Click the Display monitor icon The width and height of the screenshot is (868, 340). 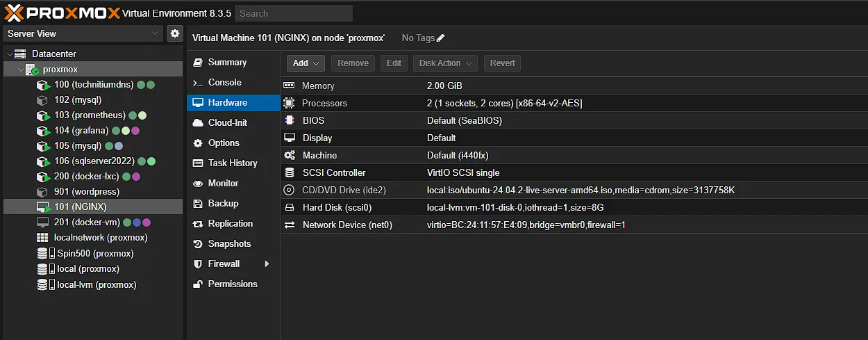290,138
